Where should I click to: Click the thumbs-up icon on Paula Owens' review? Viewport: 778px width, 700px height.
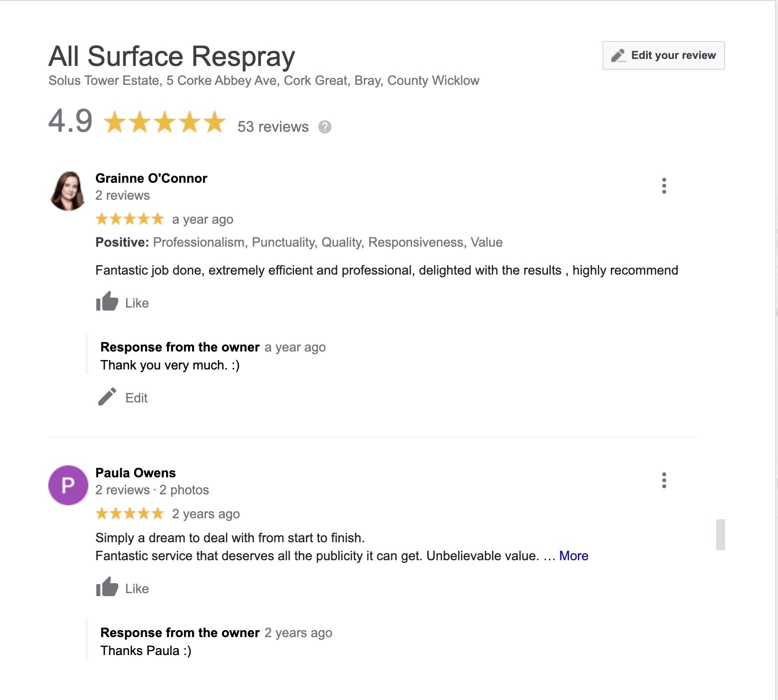point(107,588)
